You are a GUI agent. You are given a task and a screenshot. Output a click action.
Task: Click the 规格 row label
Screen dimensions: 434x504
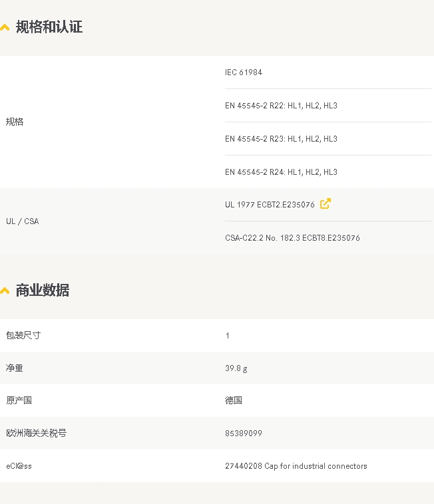pos(15,122)
